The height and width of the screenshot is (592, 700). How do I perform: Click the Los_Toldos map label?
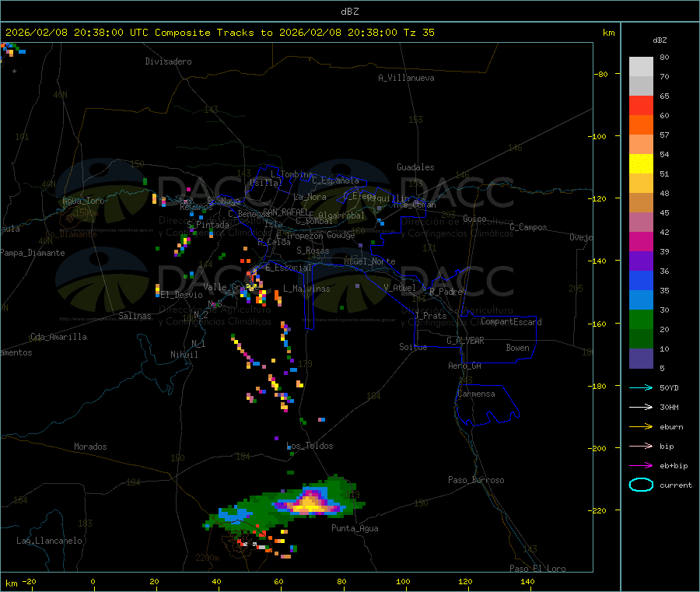[310, 446]
